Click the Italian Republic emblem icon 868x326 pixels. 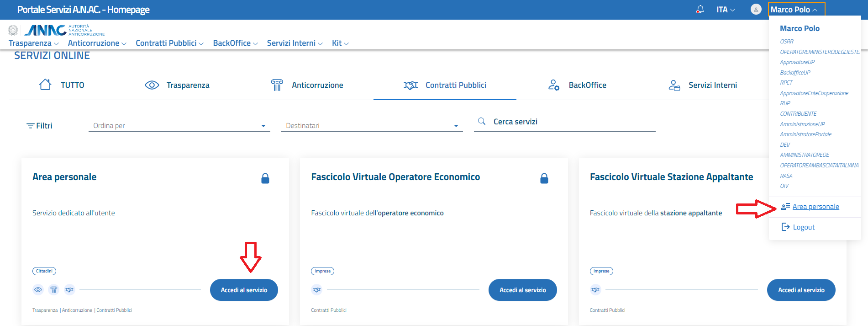[13, 30]
